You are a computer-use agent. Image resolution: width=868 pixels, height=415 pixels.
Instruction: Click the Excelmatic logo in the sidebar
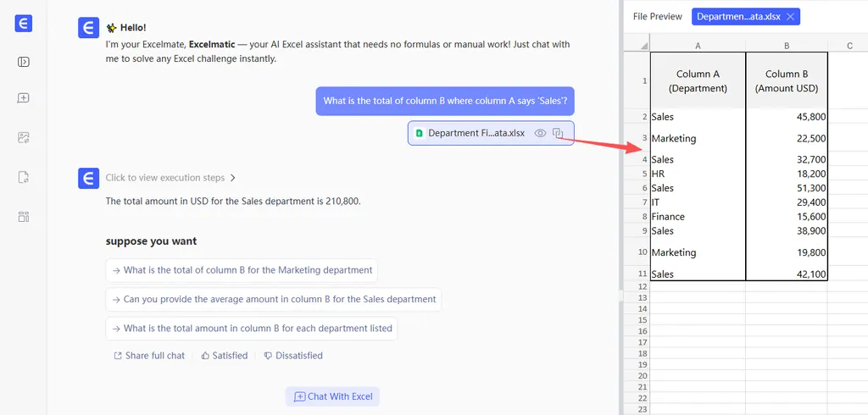24,24
